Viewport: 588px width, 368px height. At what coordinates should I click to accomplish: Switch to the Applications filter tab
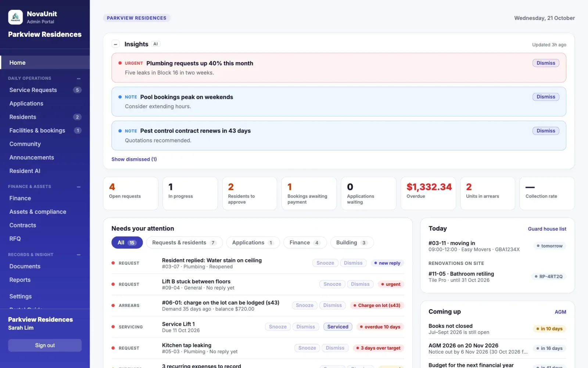[x=253, y=243]
